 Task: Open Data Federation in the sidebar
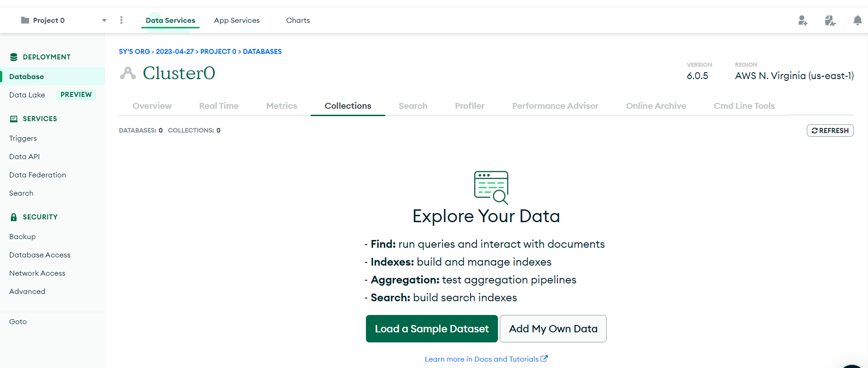pyautogui.click(x=37, y=175)
